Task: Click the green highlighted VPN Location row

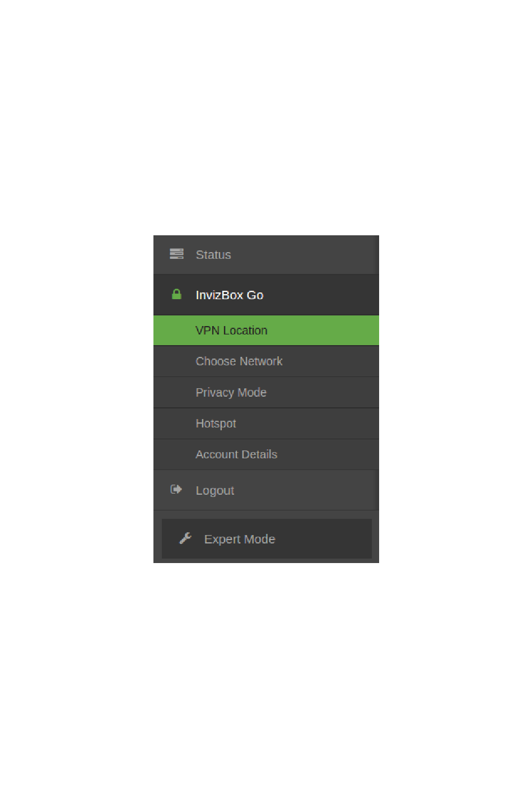Action: 266,331
